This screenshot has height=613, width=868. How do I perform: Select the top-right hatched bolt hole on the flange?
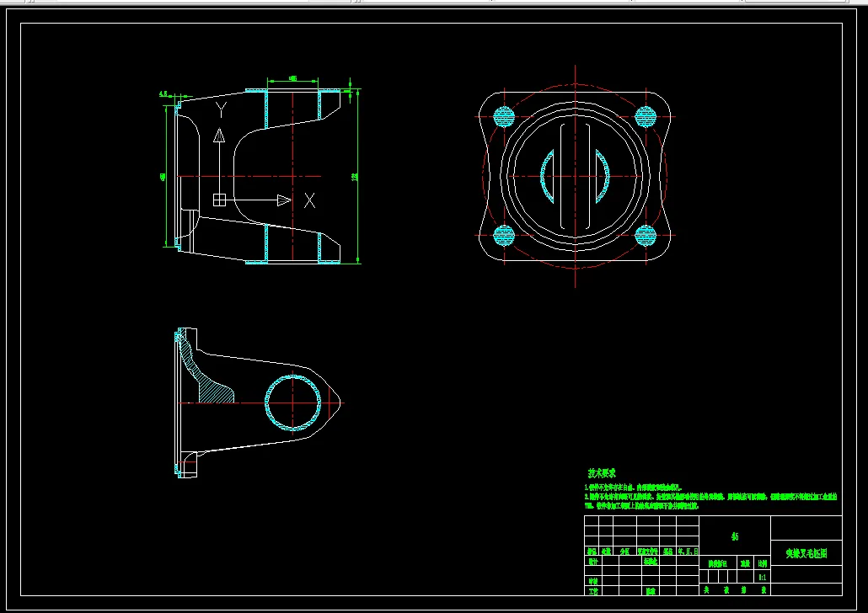tap(646, 117)
